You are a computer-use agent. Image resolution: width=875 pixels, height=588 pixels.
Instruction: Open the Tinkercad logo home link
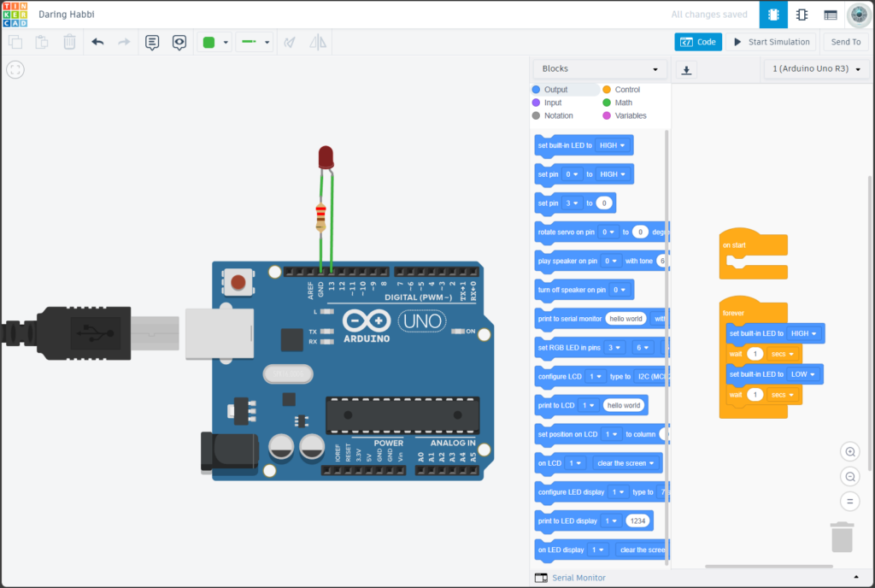[15, 15]
